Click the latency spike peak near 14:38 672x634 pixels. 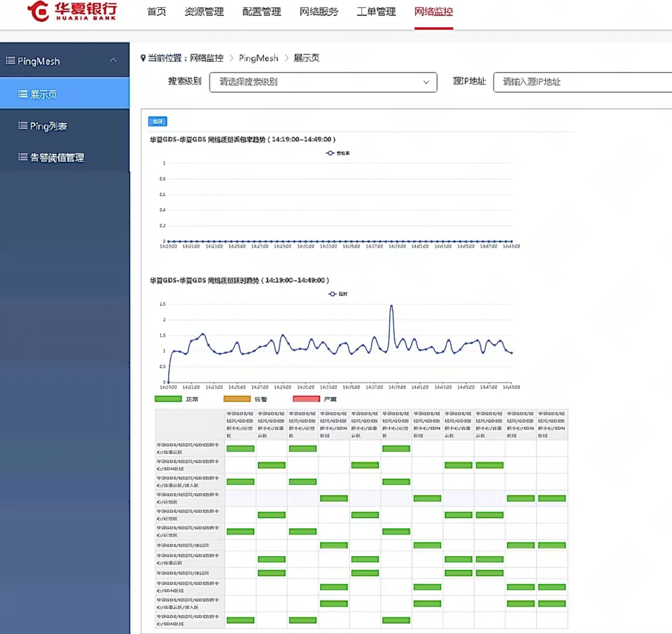(391, 306)
